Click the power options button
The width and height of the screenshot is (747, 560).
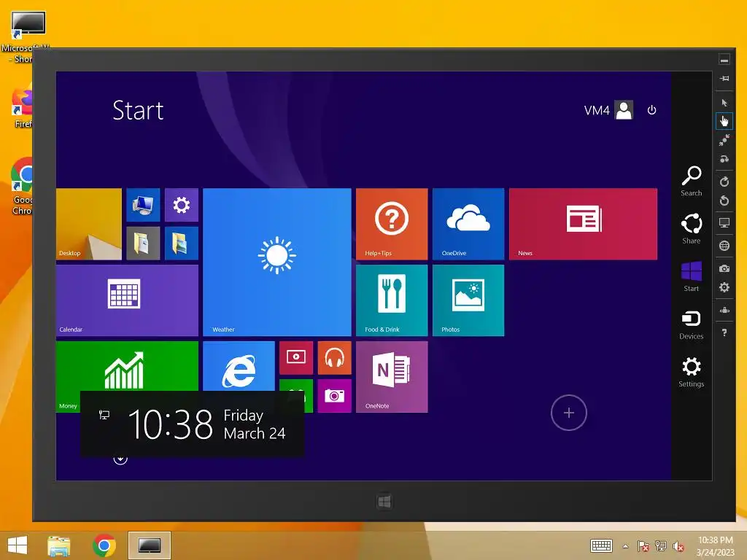coord(651,110)
